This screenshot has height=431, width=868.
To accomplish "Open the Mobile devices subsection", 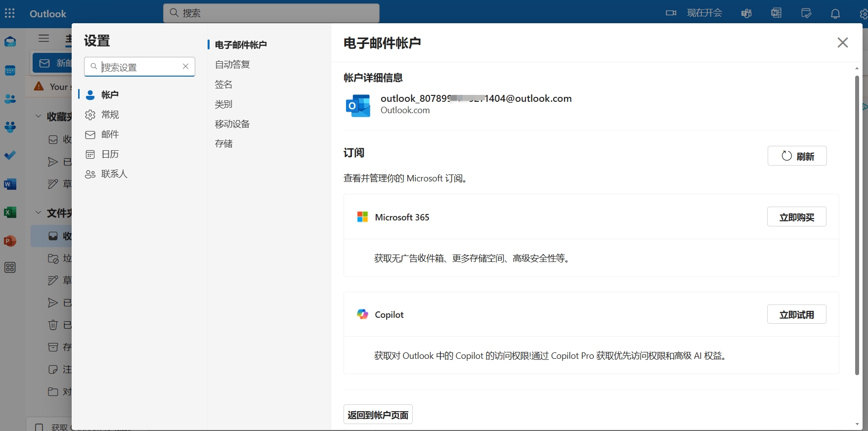I will coord(232,124).
